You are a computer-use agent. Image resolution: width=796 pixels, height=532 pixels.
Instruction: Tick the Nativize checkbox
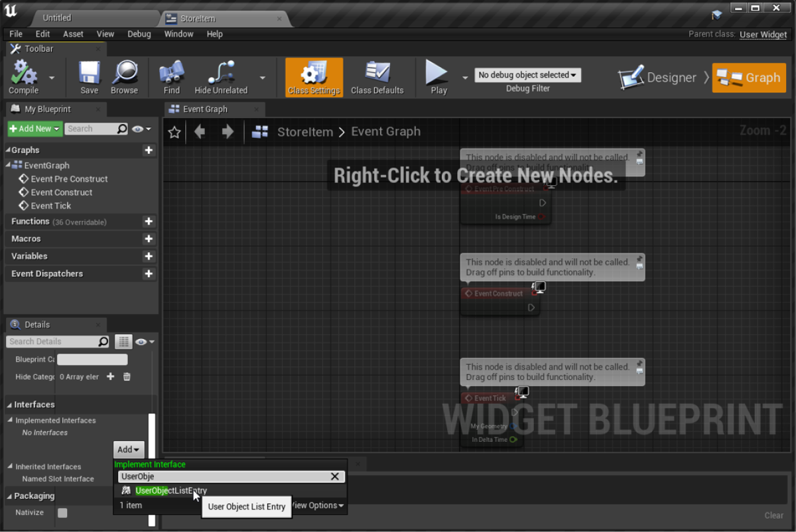point(62,513)
